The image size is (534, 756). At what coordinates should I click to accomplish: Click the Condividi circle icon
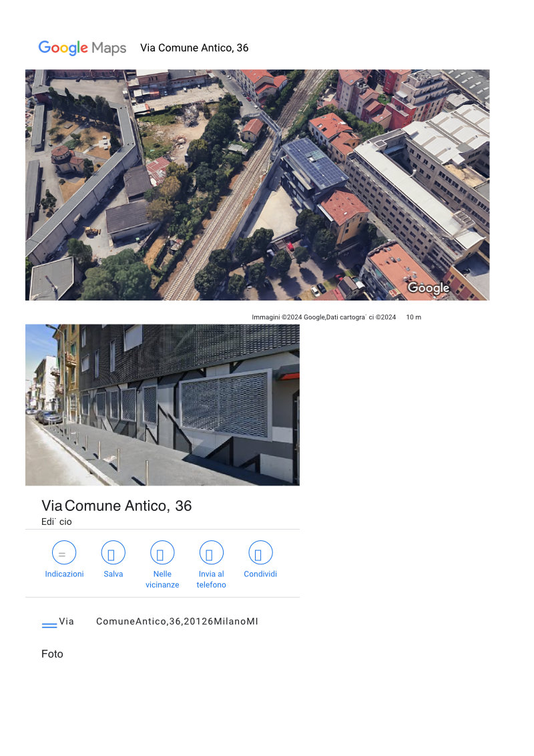click(260, 552)
